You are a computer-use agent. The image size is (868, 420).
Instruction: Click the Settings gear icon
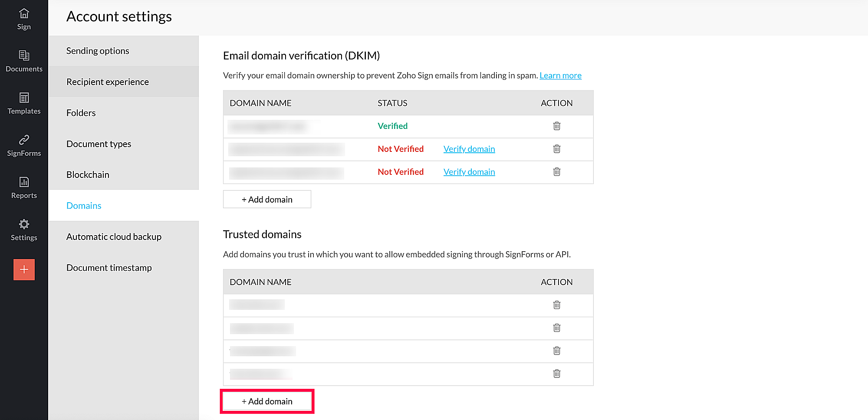tap(24, 224)
